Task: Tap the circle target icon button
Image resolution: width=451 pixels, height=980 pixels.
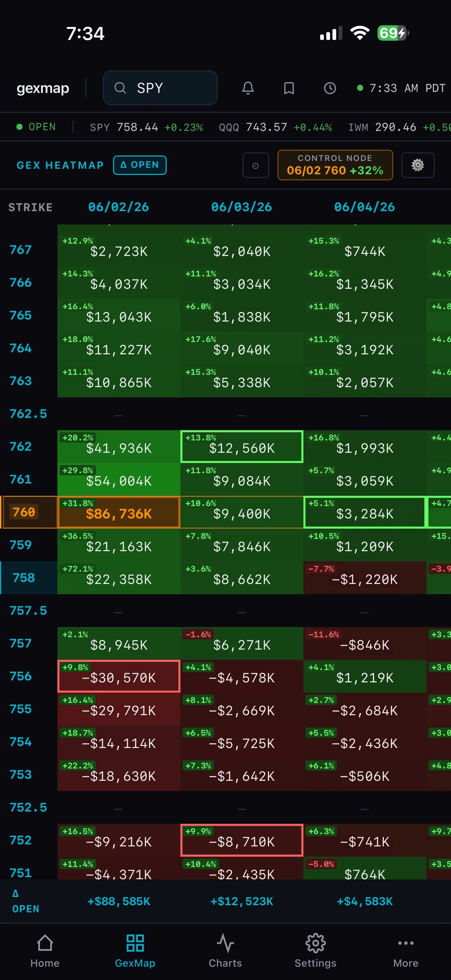Action: (x=256, y=165)
